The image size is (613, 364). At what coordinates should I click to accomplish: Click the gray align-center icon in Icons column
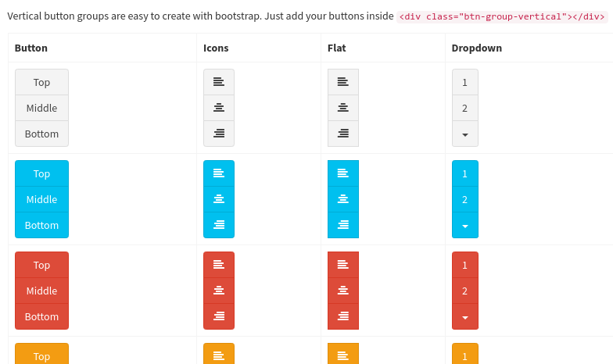[219, 108]
